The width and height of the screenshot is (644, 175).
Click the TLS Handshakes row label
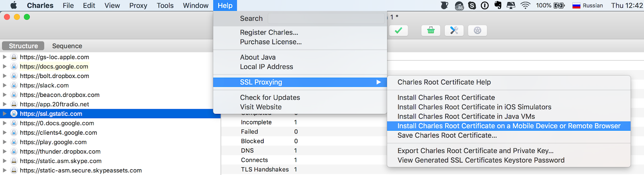click(265, 169)
